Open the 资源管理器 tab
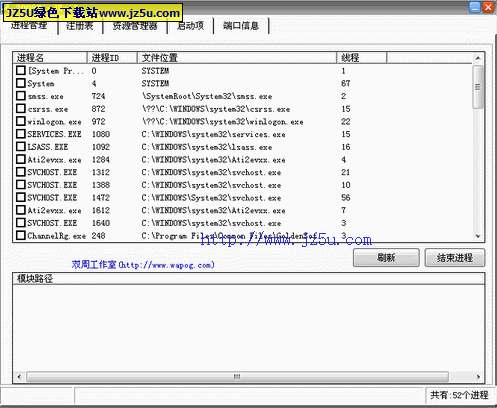497x408 pixels. 135,26
